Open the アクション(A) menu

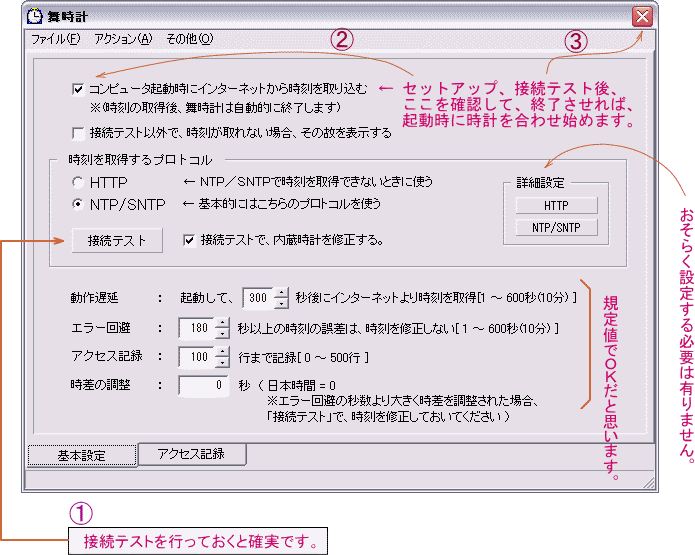123,39
